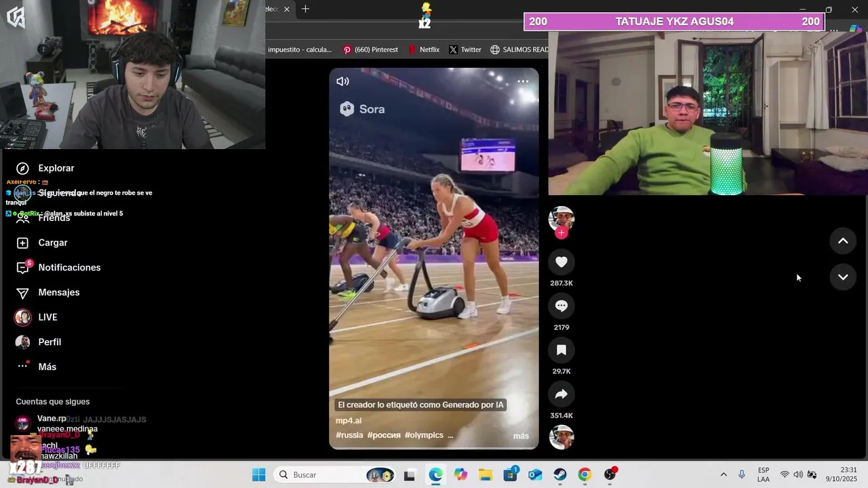Share the video showing 351.4K shares
The image size is (868, 488).
point(561,394)
